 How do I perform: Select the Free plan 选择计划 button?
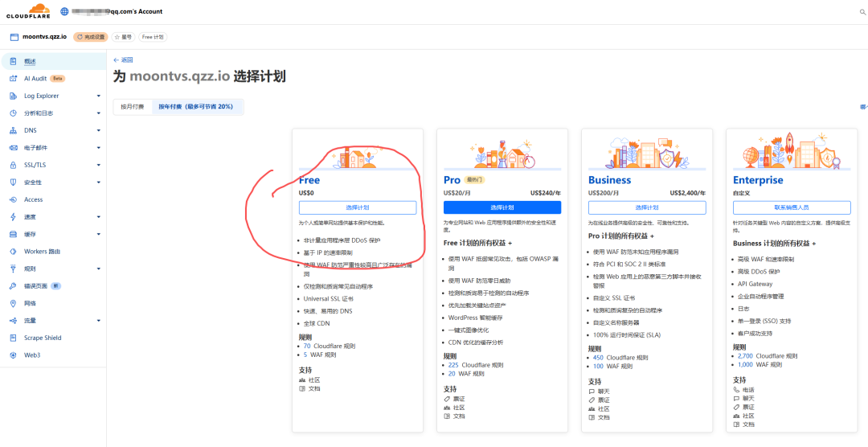[x=358, y=207]
